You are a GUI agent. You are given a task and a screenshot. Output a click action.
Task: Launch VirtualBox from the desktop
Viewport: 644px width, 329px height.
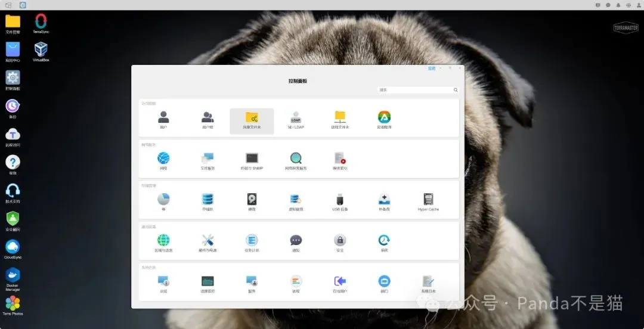point(41,52)
